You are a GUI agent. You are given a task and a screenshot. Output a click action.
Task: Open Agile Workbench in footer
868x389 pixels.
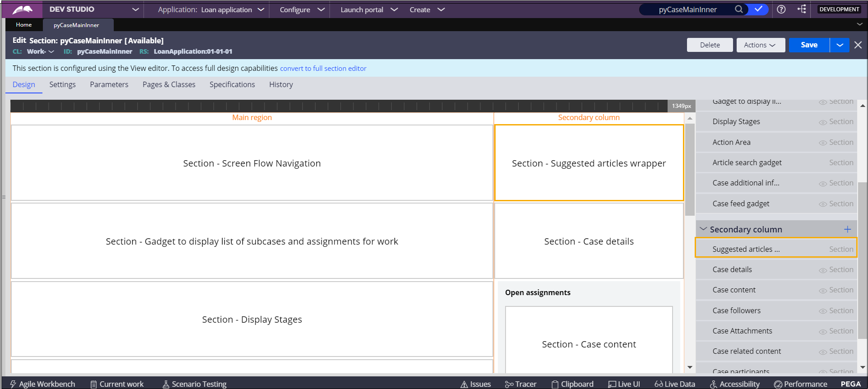(x=42, y=384)
